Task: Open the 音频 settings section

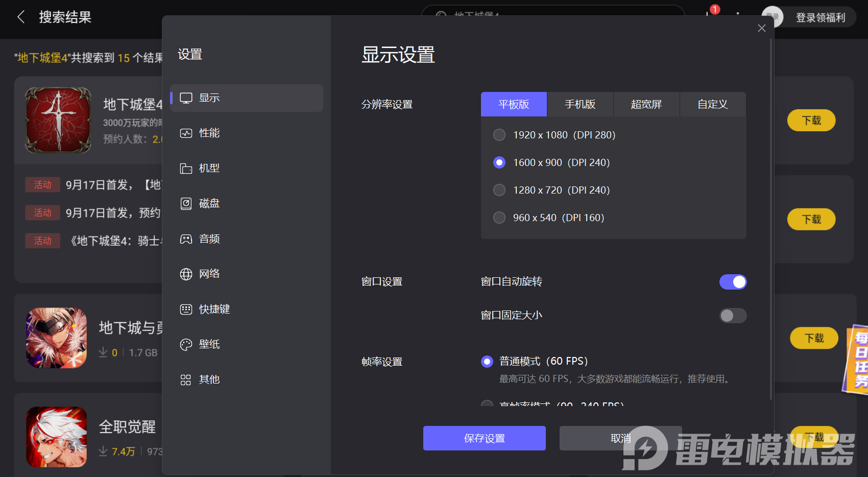Action: click(x=209, y=238)
